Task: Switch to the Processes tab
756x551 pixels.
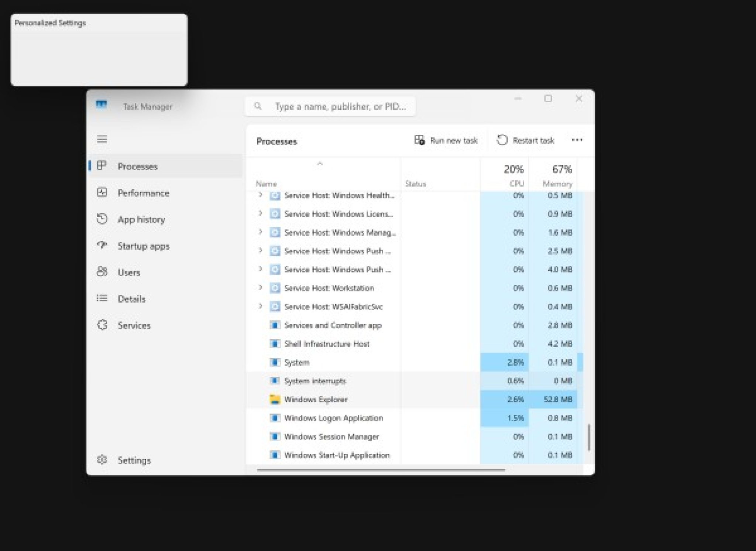Action: tap(138, 166)
